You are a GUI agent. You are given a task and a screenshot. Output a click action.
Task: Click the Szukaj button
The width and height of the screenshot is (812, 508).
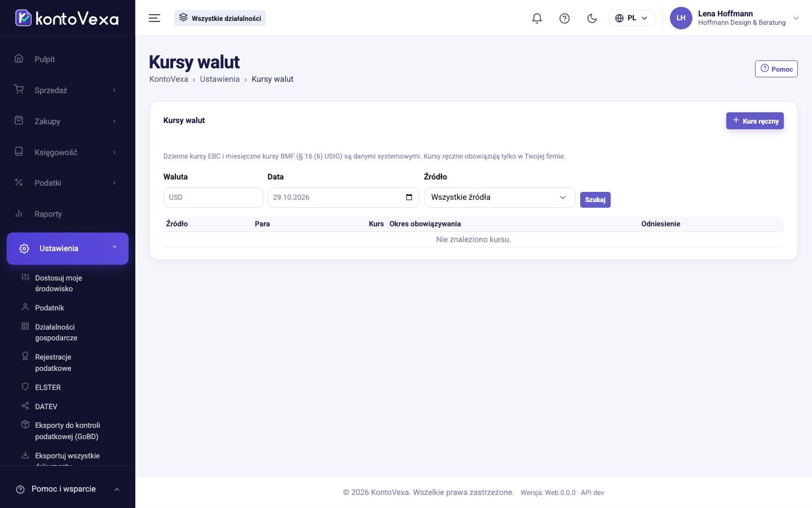pyautogui.click(x=595, y=200)
